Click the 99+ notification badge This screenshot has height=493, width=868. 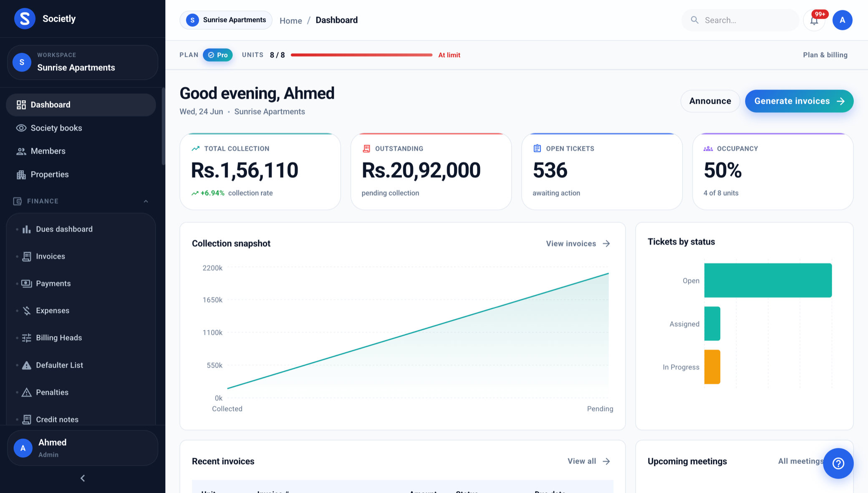[820, 15]
